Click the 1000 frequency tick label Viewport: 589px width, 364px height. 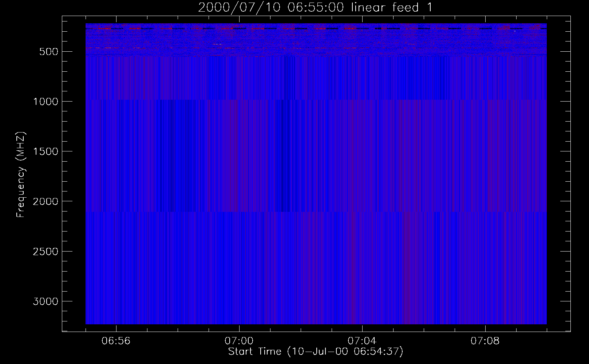click(x=46, y=102)
